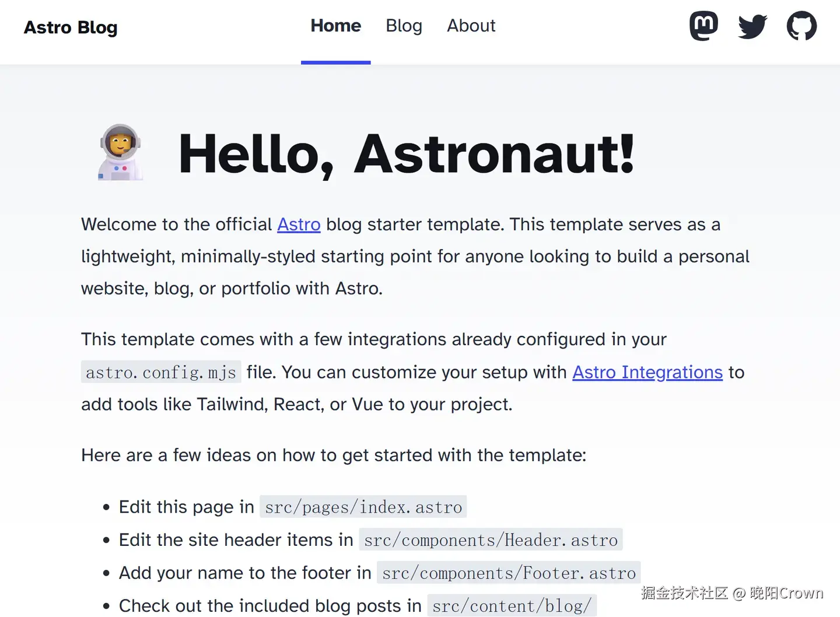Click the src/content/blog/ code path
This screenshot has height=617, width=840.
pyautogui.click(x=512, y=606)
